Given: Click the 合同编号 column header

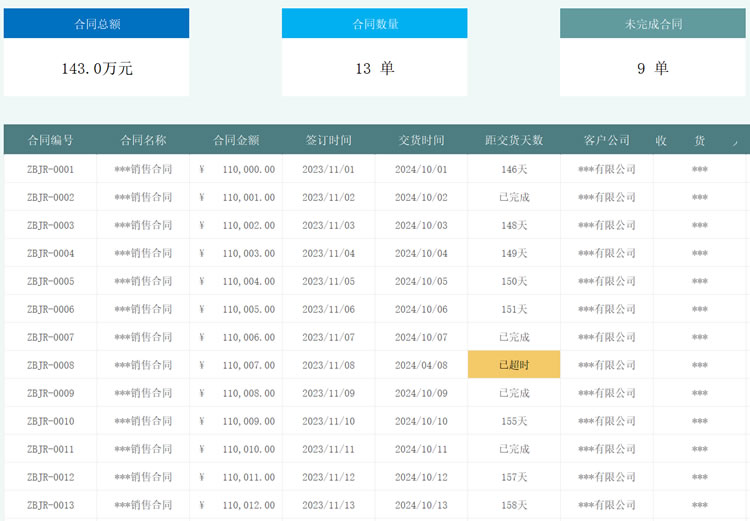Looking at the screenshot, I should [50, 140].
